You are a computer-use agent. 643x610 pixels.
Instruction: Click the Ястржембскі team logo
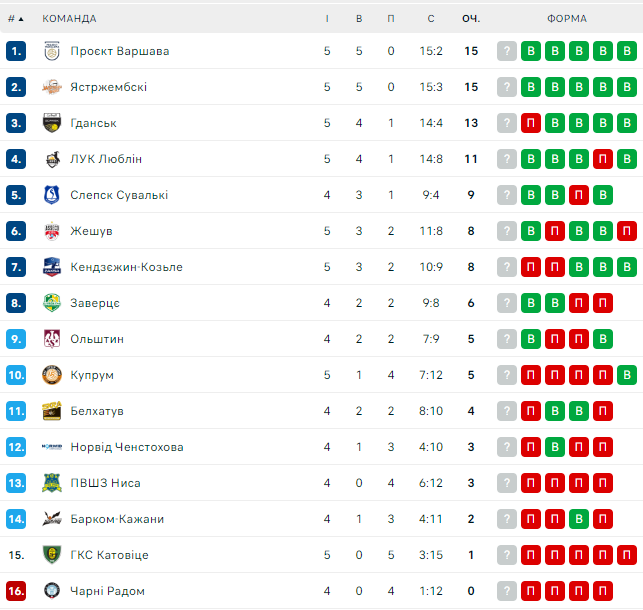point(52,87)
